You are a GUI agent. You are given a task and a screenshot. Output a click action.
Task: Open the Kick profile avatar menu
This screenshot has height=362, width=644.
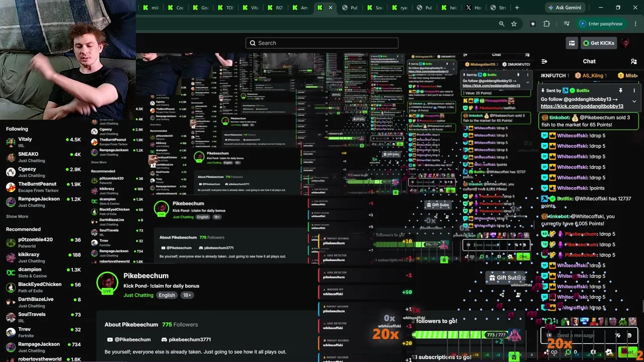point(625,43)
